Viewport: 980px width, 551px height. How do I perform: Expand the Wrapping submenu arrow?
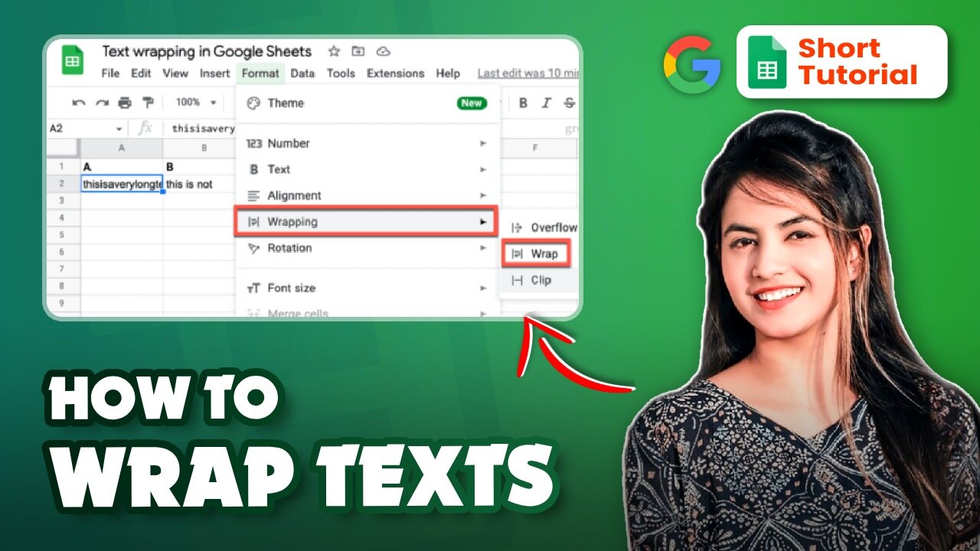tap(483, 222)
